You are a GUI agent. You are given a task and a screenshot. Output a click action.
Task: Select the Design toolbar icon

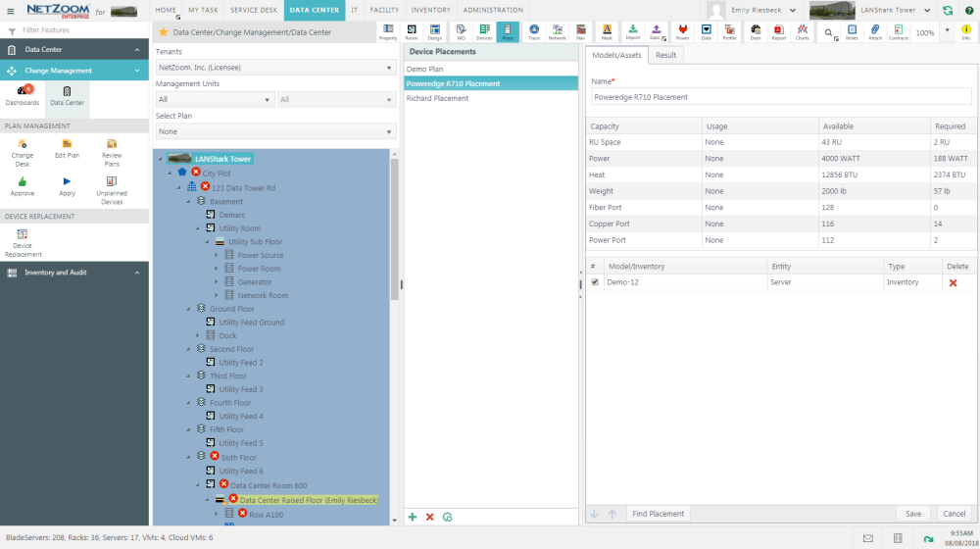[x=435, y=32]
